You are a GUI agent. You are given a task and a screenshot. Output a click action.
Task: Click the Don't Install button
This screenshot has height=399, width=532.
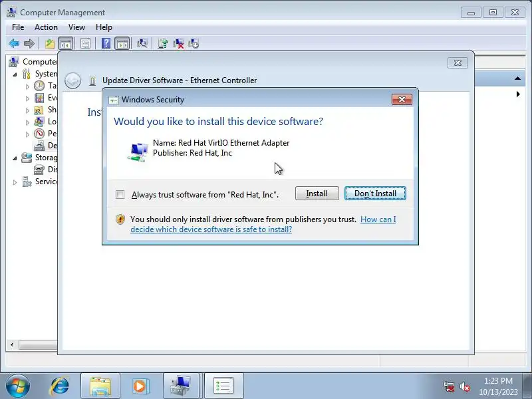pos(375,194)
